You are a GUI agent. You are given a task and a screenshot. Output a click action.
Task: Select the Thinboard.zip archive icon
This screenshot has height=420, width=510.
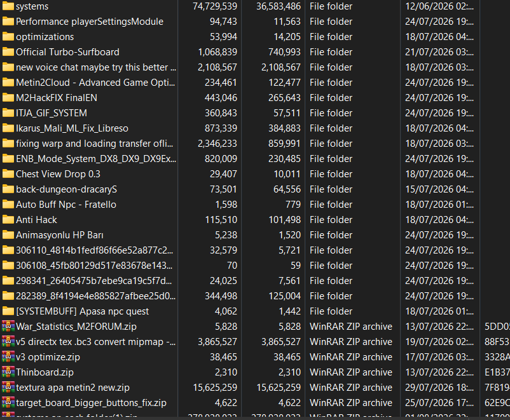(x=8, y=372)
